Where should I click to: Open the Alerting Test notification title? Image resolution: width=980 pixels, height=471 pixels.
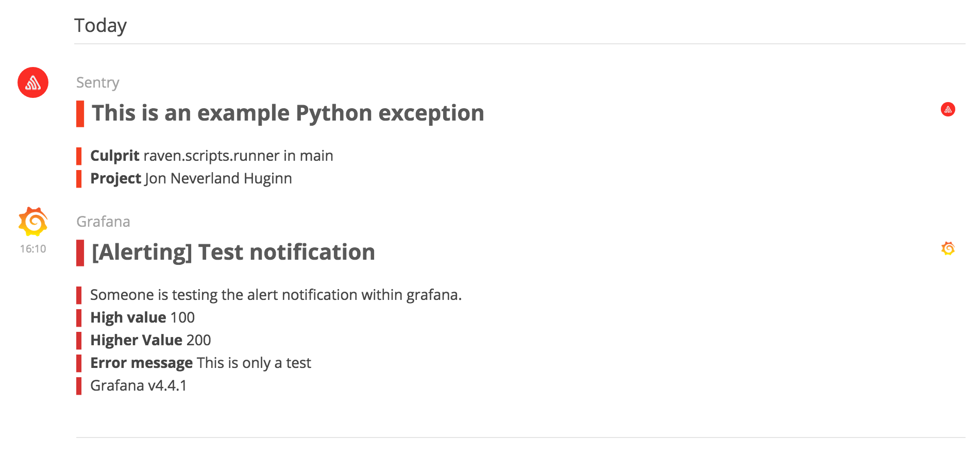233,252
